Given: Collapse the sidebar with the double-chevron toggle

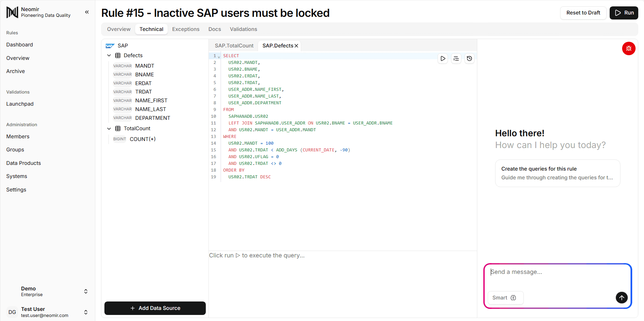Looking at the screenshot, I should click(x=87, y=12).
